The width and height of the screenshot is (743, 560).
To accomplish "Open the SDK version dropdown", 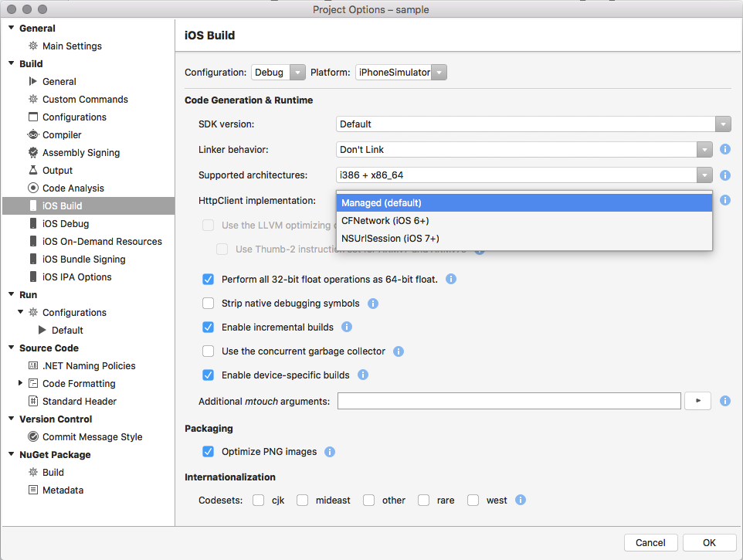I will (x=533, y=124).
